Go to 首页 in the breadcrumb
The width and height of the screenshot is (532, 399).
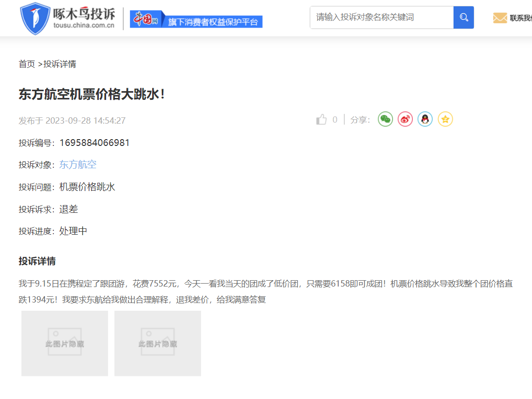27,64
